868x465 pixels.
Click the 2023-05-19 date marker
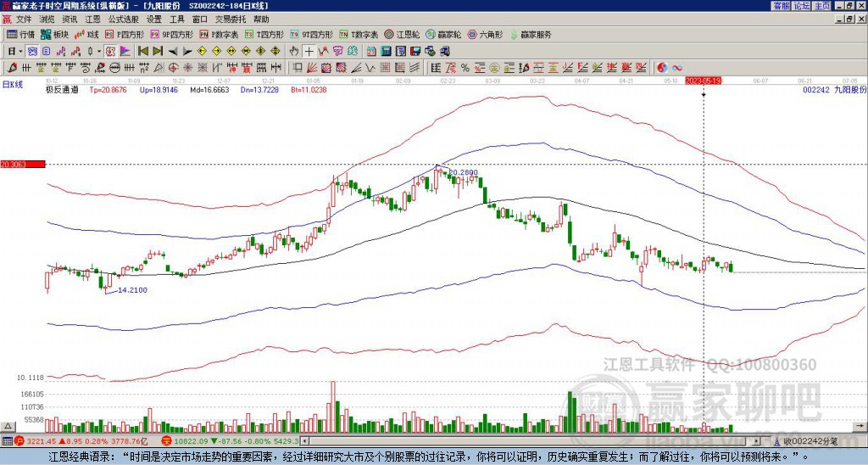(704, 81)
